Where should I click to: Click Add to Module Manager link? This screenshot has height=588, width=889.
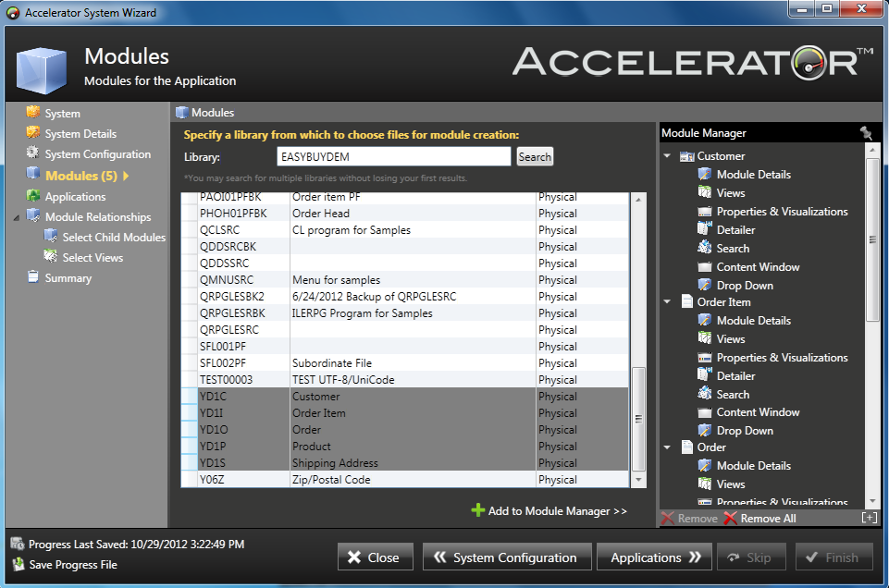point(557,511)
